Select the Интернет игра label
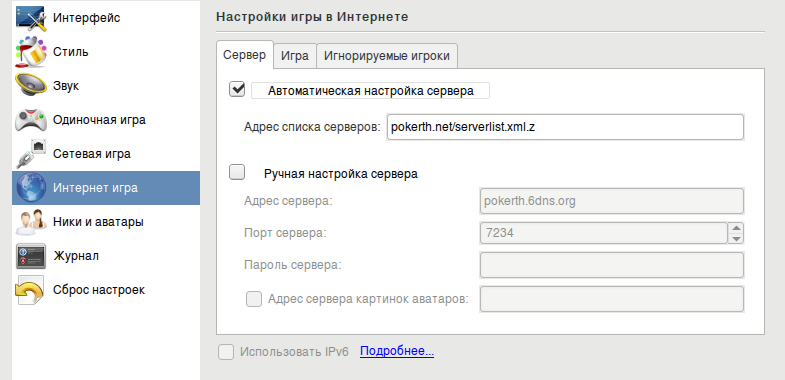This screenshot has width=785, height=380. pyautogui.click(x=95, y=188)
